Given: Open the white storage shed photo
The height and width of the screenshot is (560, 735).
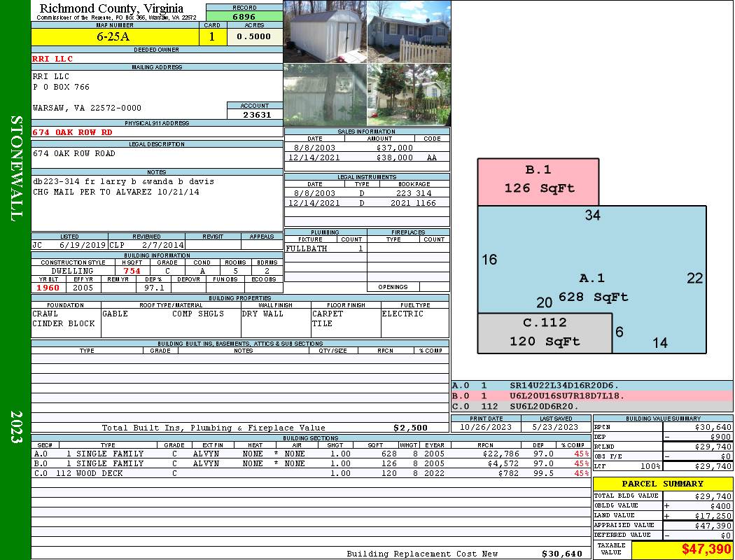Looking at the screenshot, I should 325,32.
